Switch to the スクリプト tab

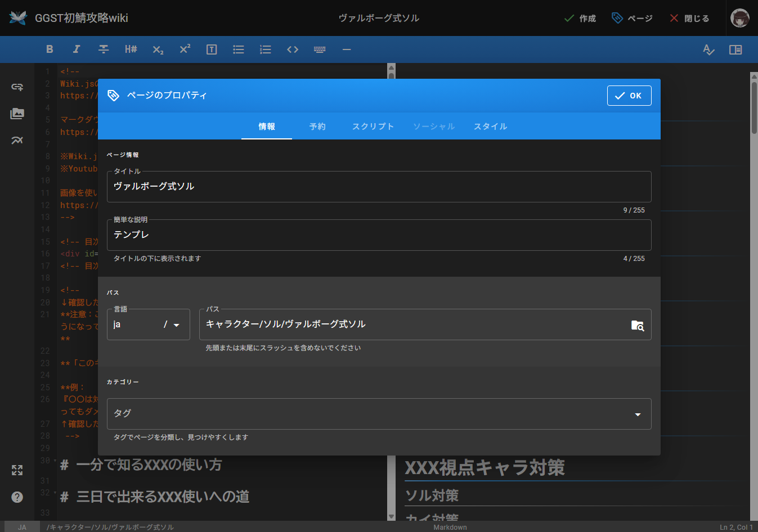[373, 127]
